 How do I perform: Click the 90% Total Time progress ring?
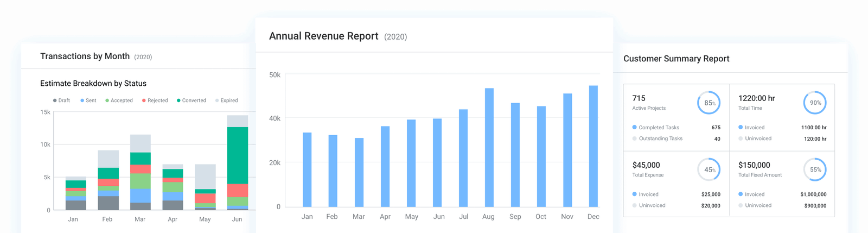tap(815, 103)
